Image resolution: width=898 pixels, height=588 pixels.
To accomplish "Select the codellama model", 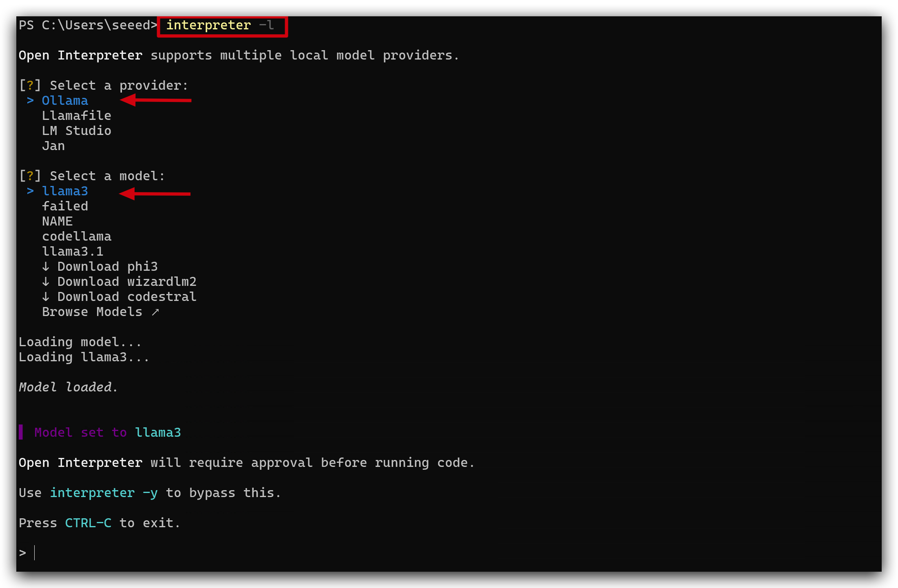I will (76, 237).
